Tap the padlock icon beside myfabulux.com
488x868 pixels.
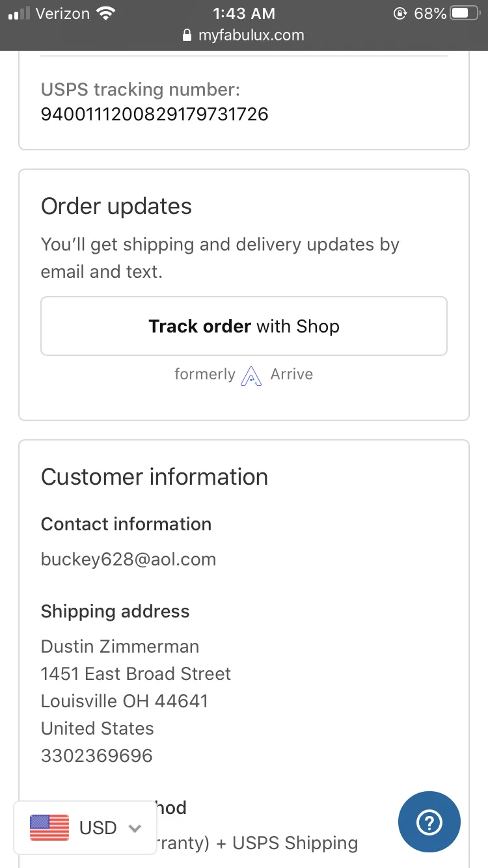pyautogui.click(x=188, y=35)
